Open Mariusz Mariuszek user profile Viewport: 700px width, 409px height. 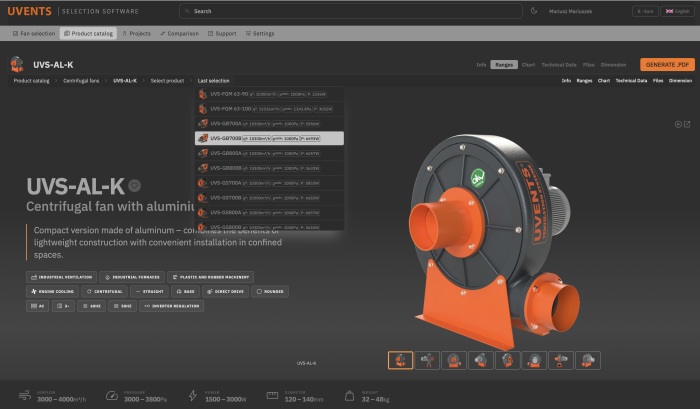point(571,11)
